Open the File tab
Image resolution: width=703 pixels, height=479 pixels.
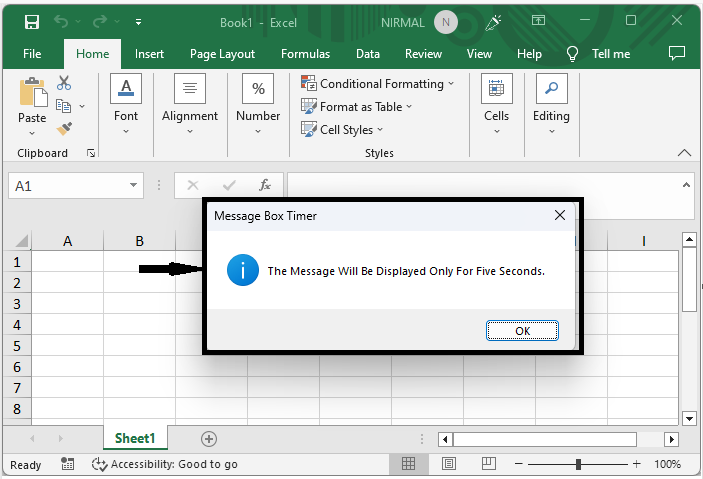[32, 54]
